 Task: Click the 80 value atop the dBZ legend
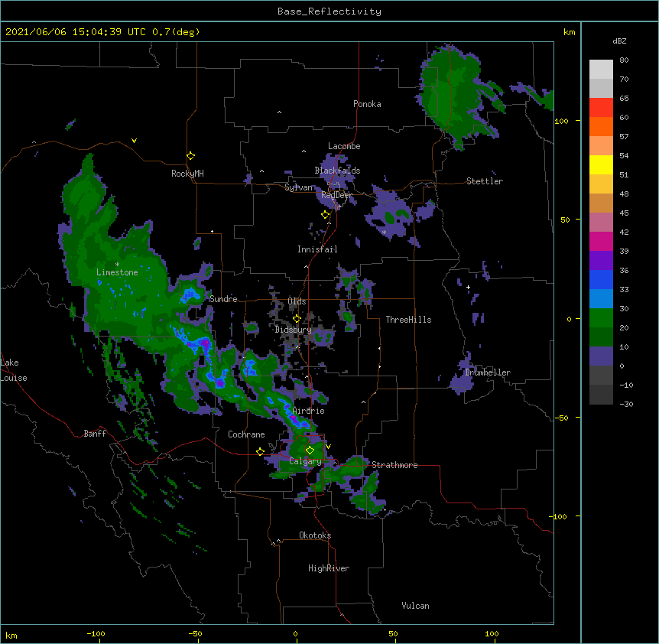[x=624, y=60]
